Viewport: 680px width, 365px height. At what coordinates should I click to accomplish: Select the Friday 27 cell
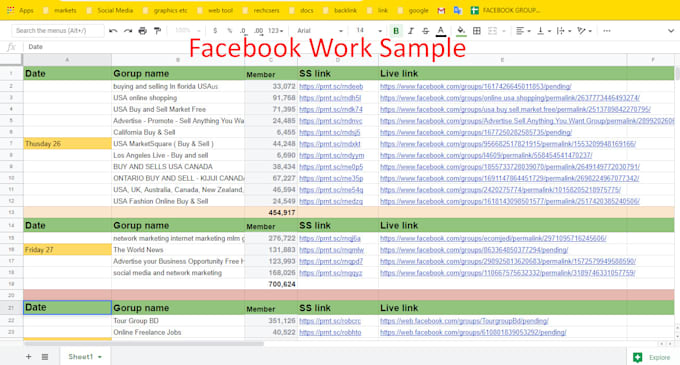[x=67, y=250]
